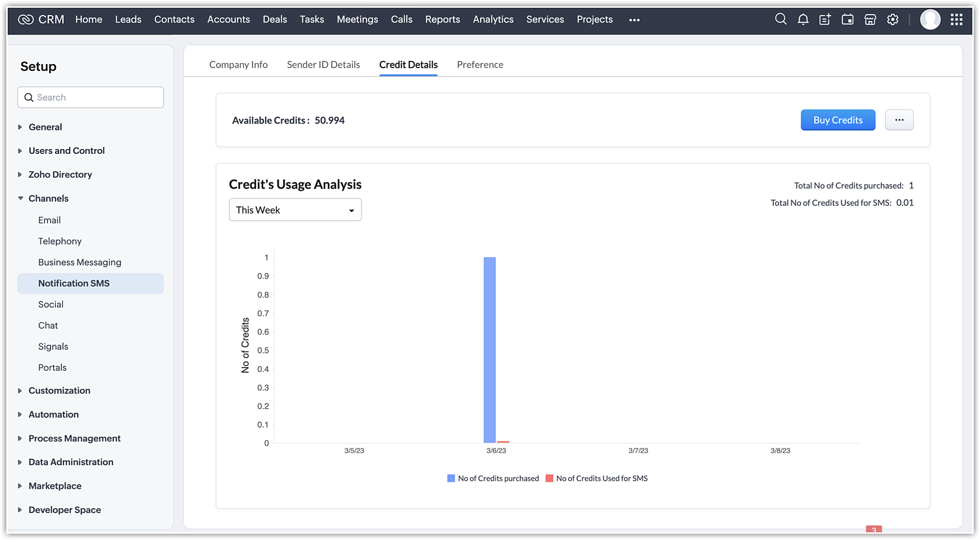Click the notifications bell icon

[803, 20]
